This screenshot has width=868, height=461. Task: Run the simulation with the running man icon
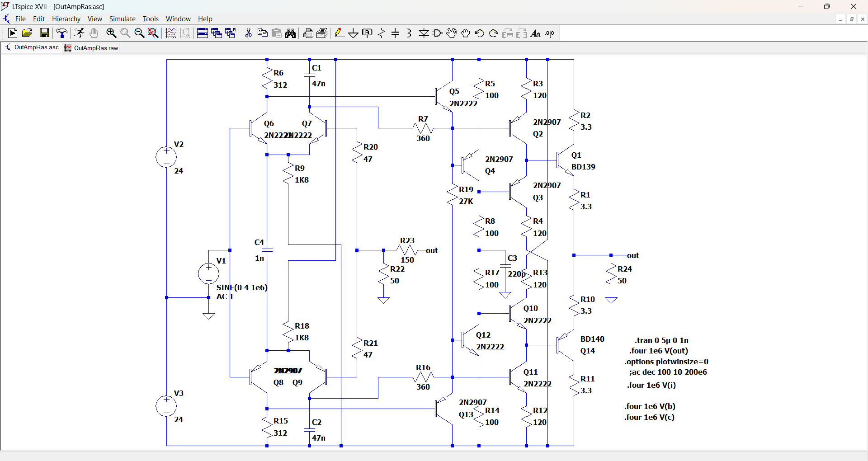pos(79,33)
